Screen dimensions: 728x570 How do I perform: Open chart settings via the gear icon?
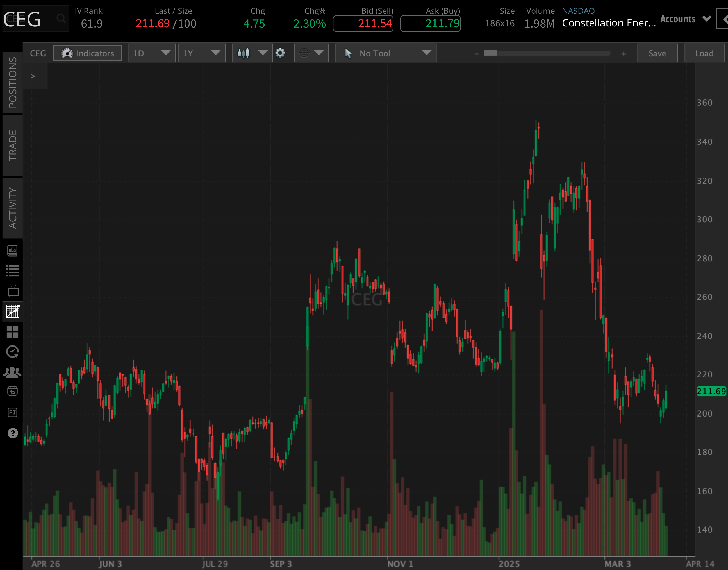coord(280,53)
